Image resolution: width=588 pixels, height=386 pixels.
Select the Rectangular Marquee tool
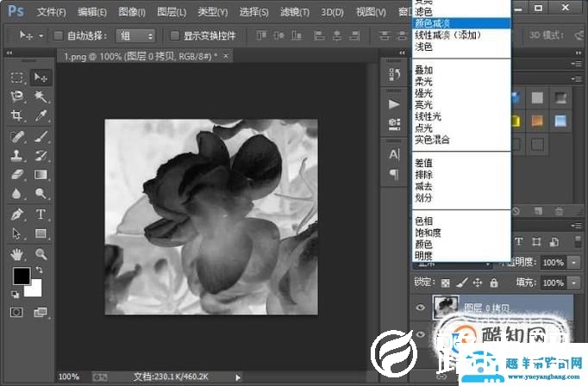click(17, 78)
